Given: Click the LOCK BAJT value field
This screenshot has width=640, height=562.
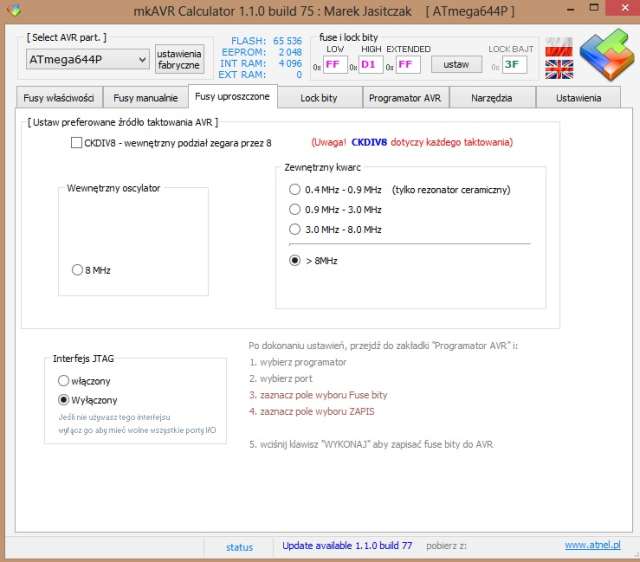Looking at the screenshot, I should tap(513, 65).
